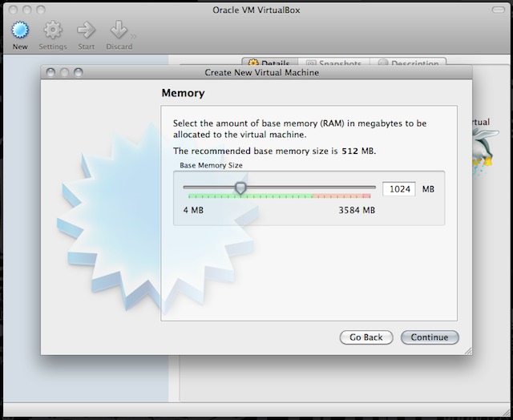This screenshot has width=513, height=420.
Task: Click the Base Memory Size label
Action: 211,165
